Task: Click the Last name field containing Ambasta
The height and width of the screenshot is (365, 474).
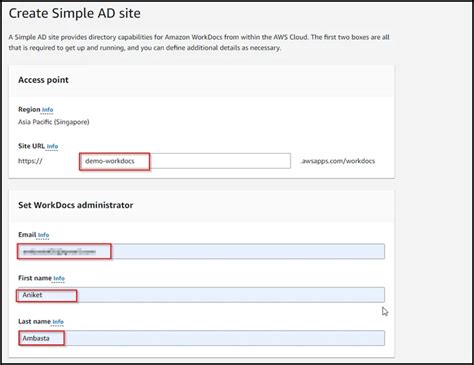Action: click(201, 338)
